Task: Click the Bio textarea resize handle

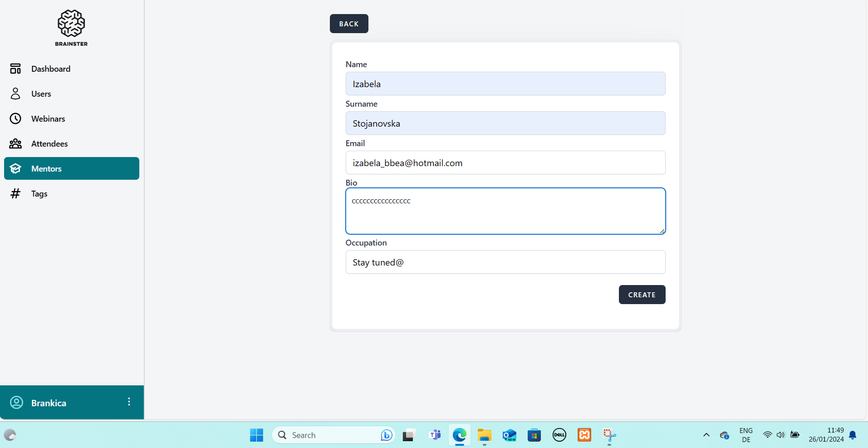Action: 662,231
